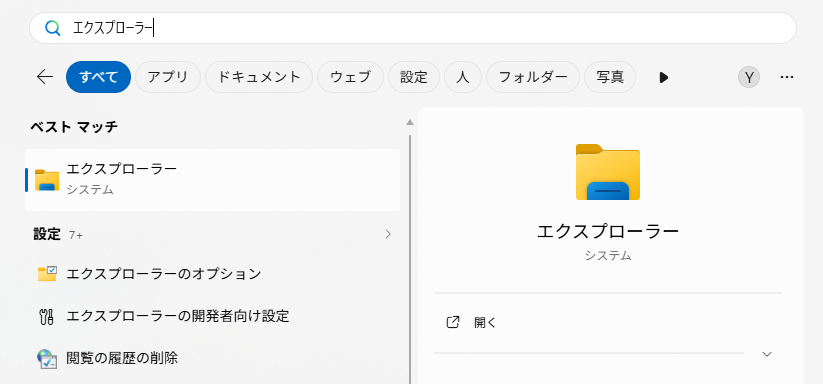Screen dimensions: 823x384
Task: Expand more actions with the down chevron
Action: 767,354
